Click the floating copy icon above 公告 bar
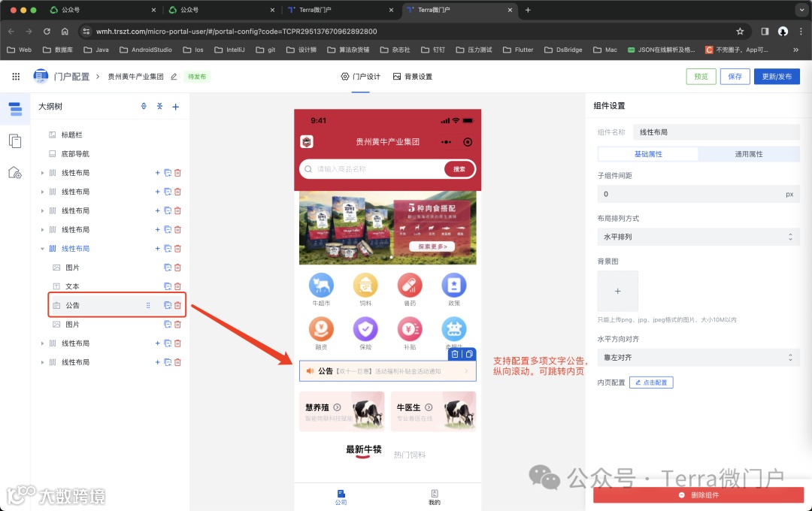Viewport: 812px width, 511px height. pos(468,354)
